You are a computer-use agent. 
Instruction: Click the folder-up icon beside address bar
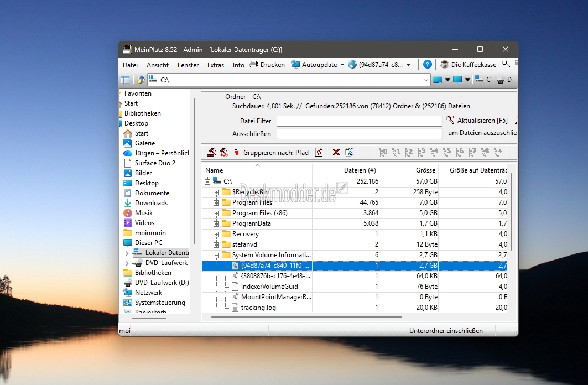pyautogui.click(x=141, y=80)
